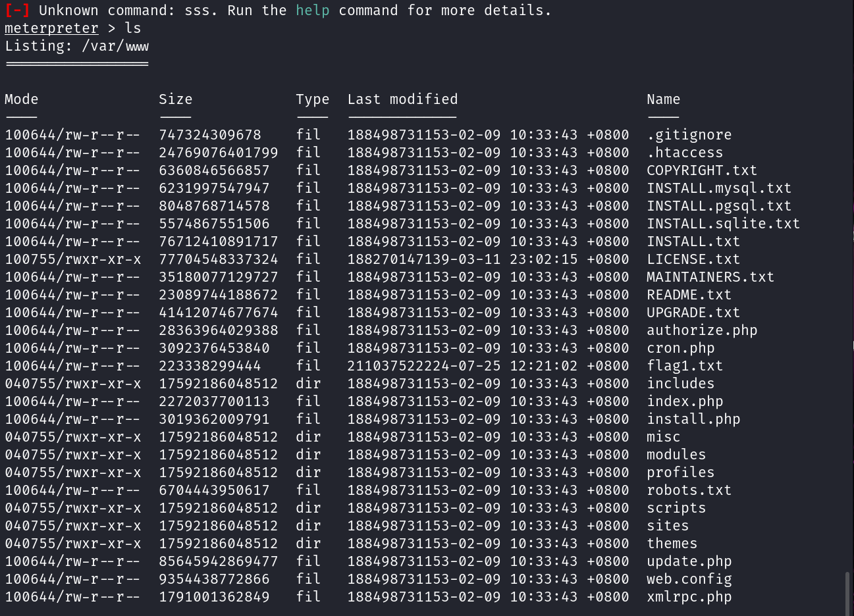Click the Listing: /var/www path text
The image size is (854, 616).
point(76,46)
